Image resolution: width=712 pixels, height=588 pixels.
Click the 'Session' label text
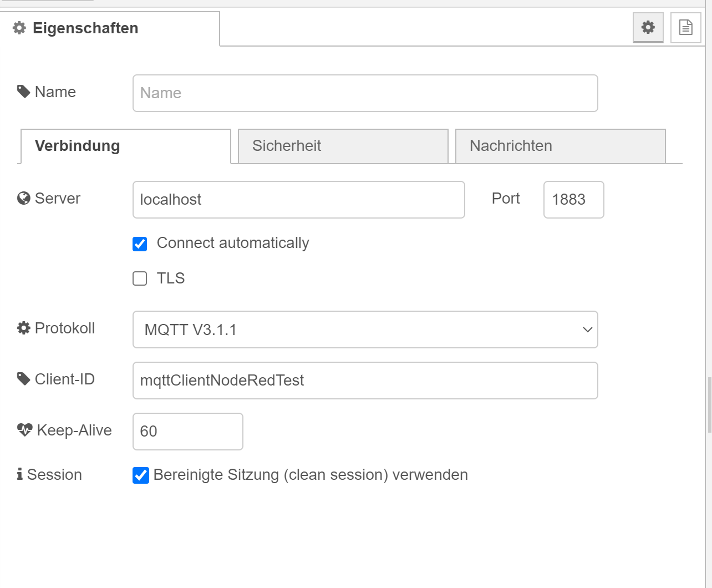pos(54,474)
